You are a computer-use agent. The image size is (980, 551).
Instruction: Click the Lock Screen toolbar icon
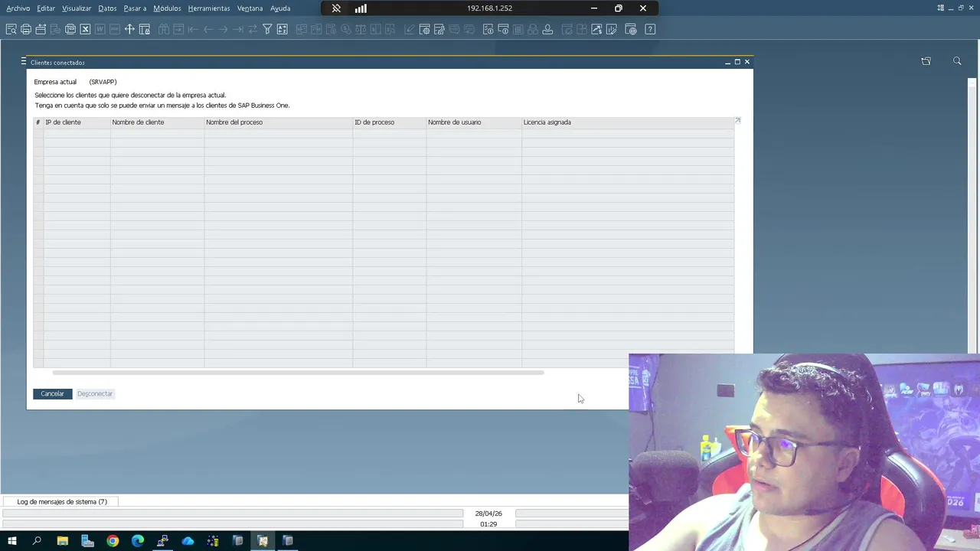(x=144, y=29)
